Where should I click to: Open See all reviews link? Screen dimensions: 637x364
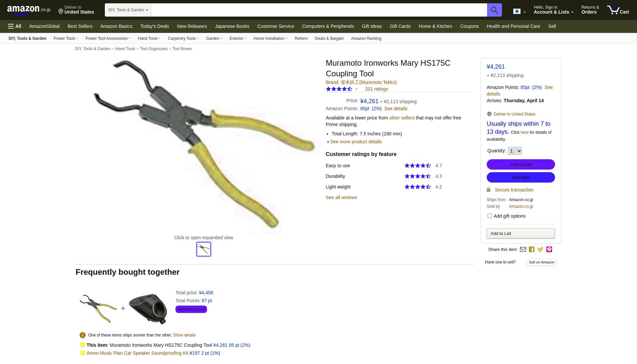click(x=341, y=197)
